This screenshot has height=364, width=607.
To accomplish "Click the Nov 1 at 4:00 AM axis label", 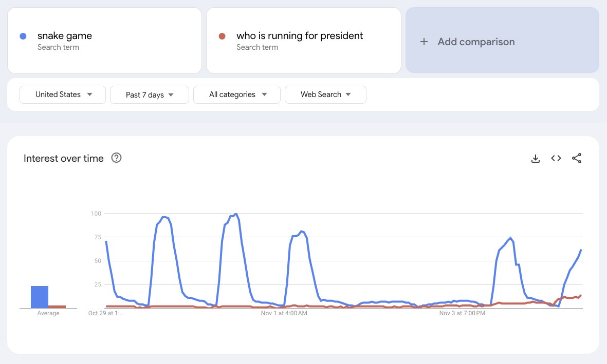I will click(284, 313).
